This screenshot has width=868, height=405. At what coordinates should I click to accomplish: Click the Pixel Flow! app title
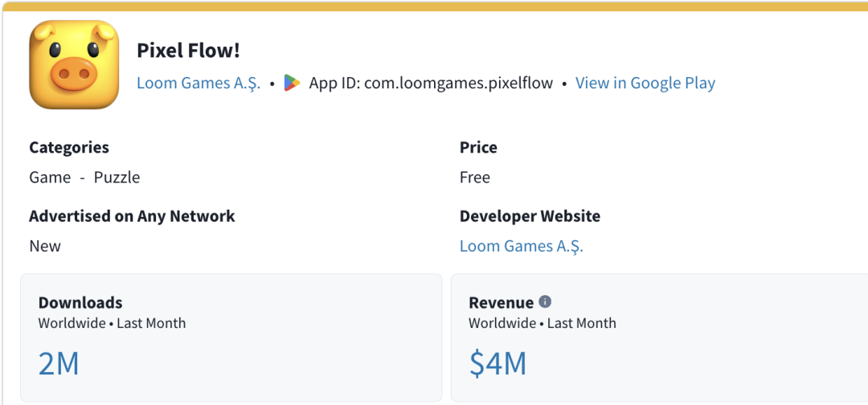[188, 51]
